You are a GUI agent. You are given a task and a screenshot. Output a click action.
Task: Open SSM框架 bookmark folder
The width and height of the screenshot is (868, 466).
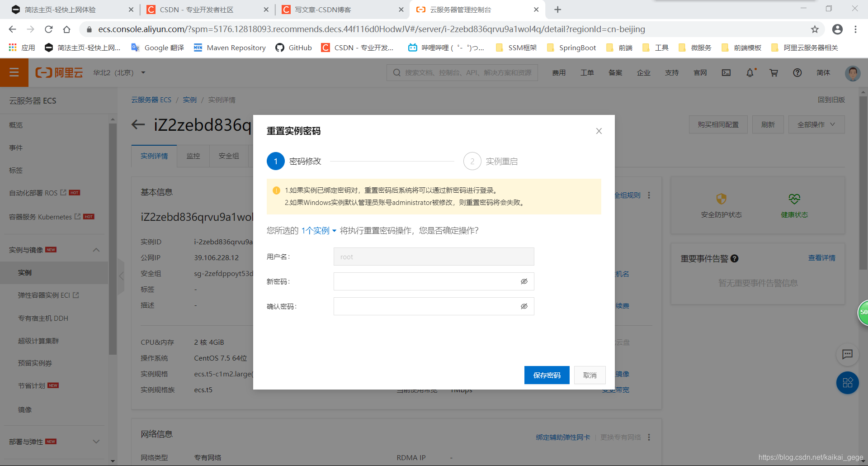pos(516,48)
